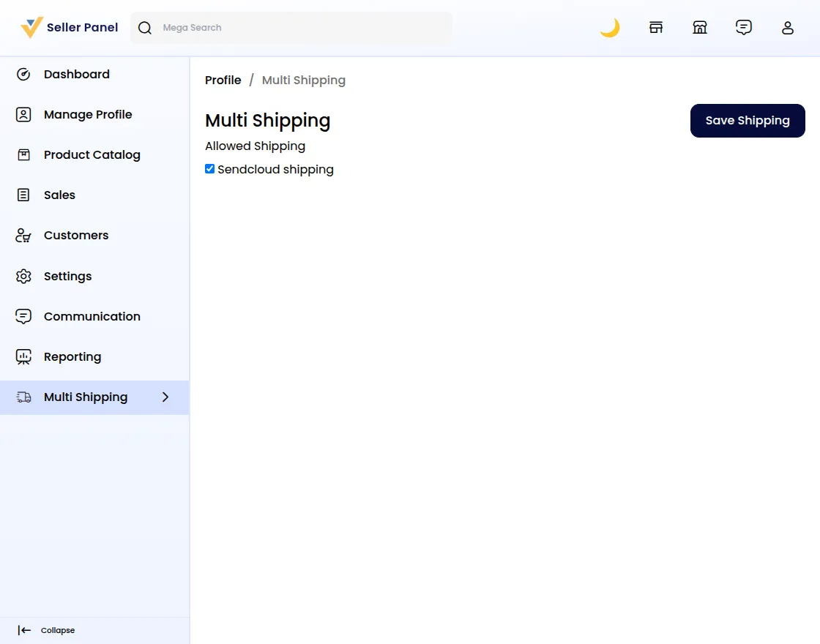The height and width of the screenshot is (644, 820).
Task: Go to Reporting section
Action: click(x=72, y=356)
